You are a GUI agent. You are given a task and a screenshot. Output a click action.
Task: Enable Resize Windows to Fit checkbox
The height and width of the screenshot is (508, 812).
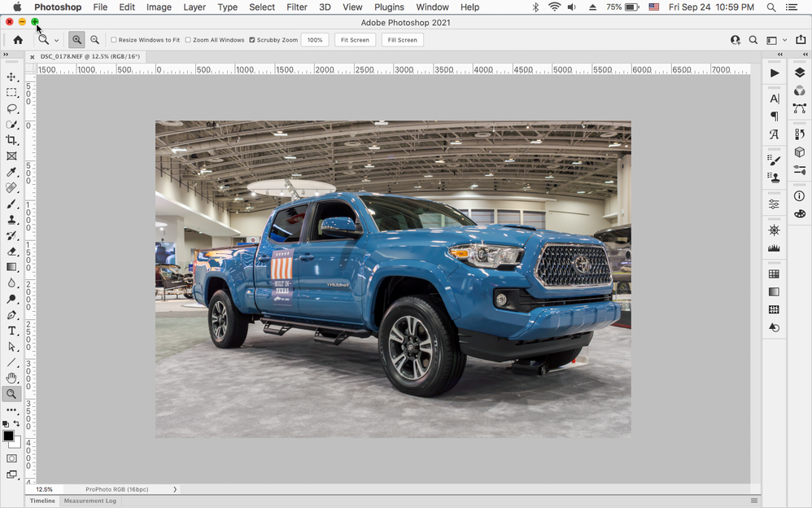click(x=114, y=40)
